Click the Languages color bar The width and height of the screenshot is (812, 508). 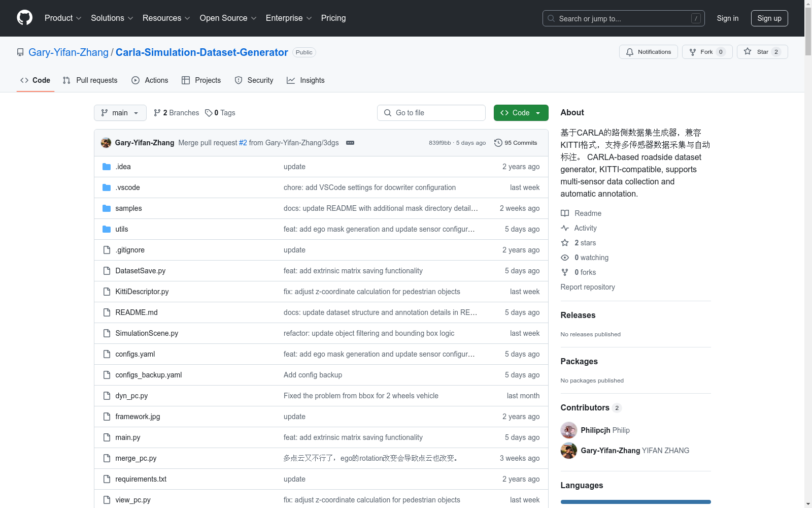pos(635,502)
